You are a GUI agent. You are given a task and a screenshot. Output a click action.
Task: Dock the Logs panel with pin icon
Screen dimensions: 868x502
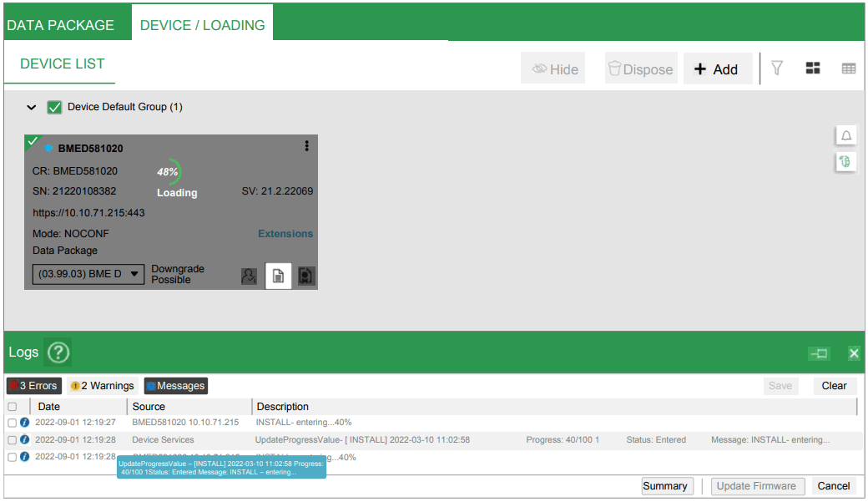(819, 353)
